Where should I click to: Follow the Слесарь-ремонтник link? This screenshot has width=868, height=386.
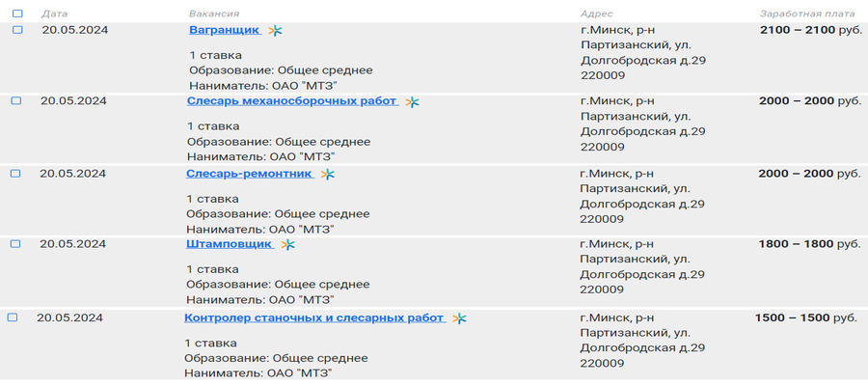tap(250, 174)
